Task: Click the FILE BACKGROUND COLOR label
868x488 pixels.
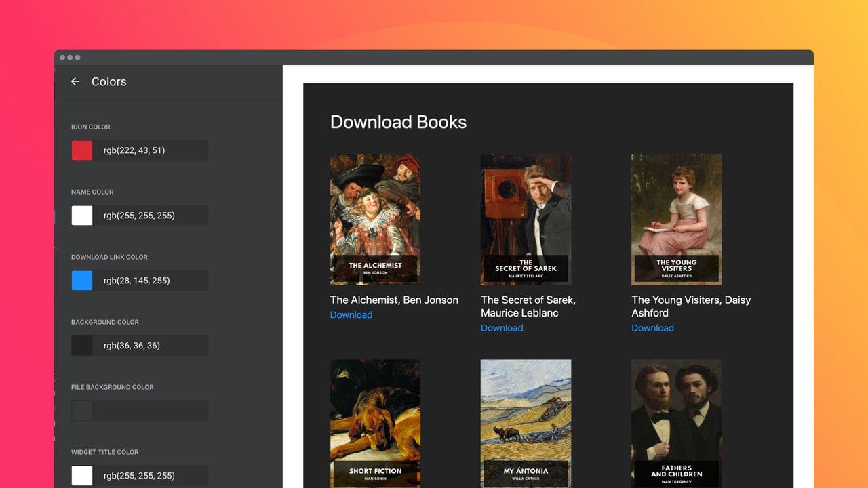Action: pos(113,387)
